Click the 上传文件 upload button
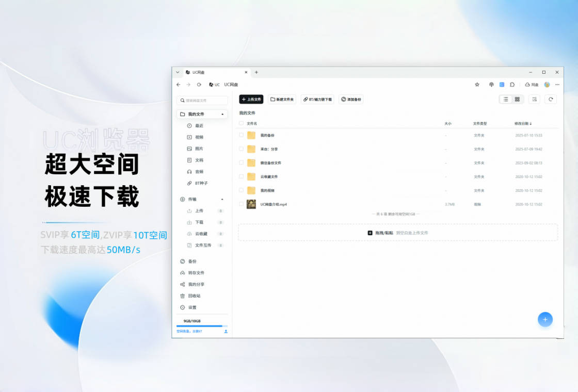The image size is (578, 392). (x=251, y=99)
